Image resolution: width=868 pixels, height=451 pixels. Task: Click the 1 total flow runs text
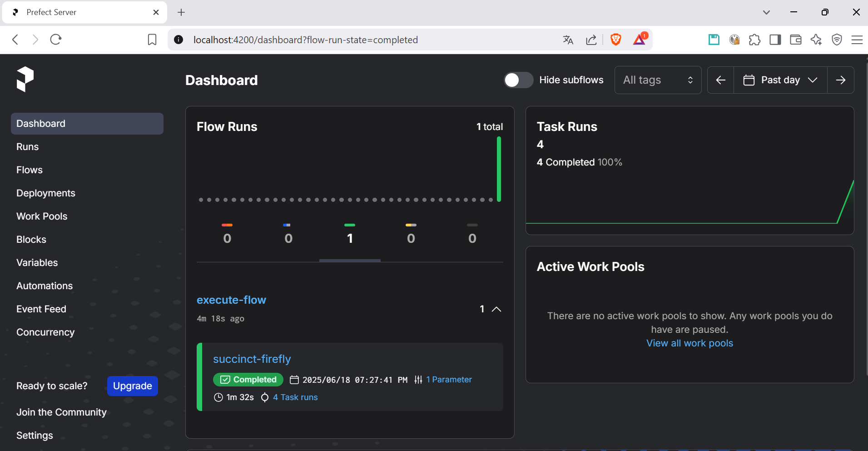coord(490,127)
